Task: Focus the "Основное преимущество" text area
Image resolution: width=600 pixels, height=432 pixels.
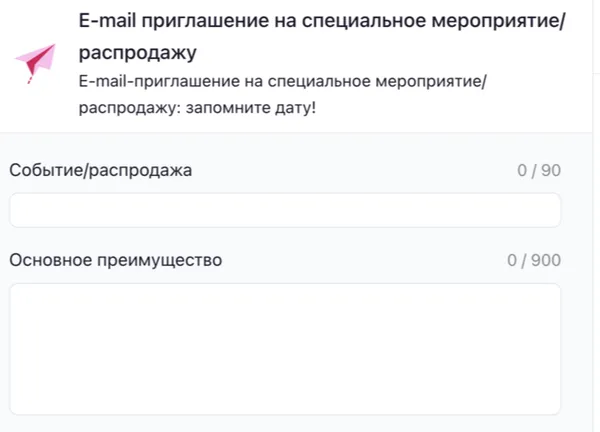Action: [x=285, y=348]
